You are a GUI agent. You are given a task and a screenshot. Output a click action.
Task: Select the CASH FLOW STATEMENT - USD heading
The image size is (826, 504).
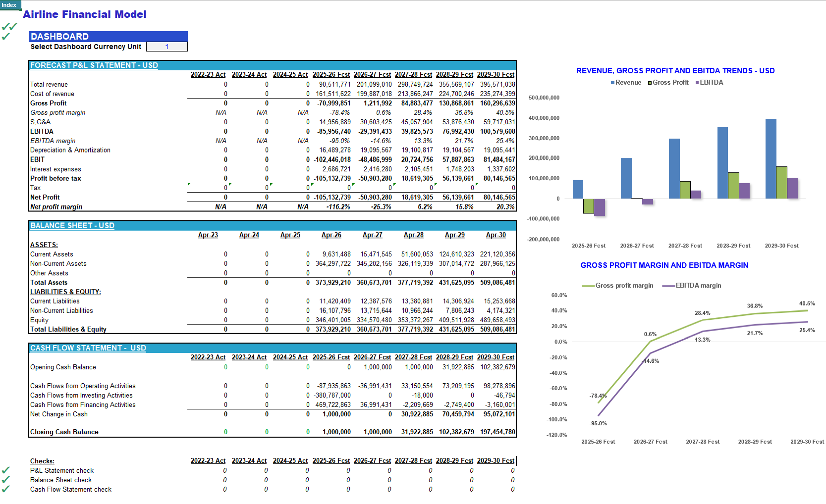click(88, 348)
